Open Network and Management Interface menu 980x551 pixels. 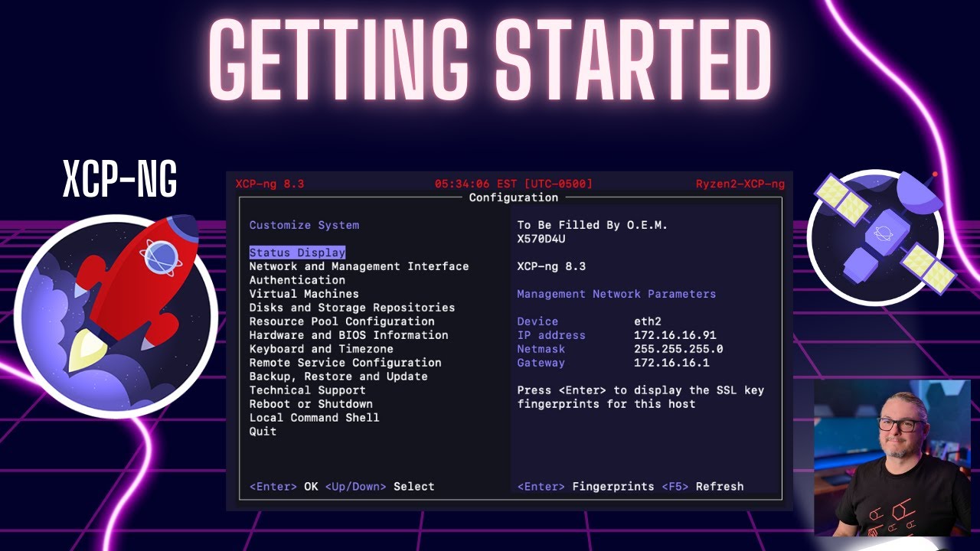[359, 266]
